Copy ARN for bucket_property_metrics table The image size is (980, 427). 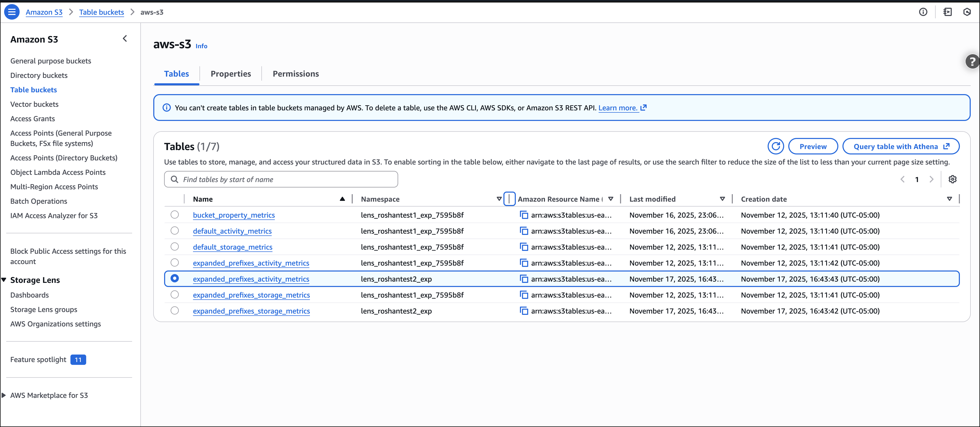[524, 215]
